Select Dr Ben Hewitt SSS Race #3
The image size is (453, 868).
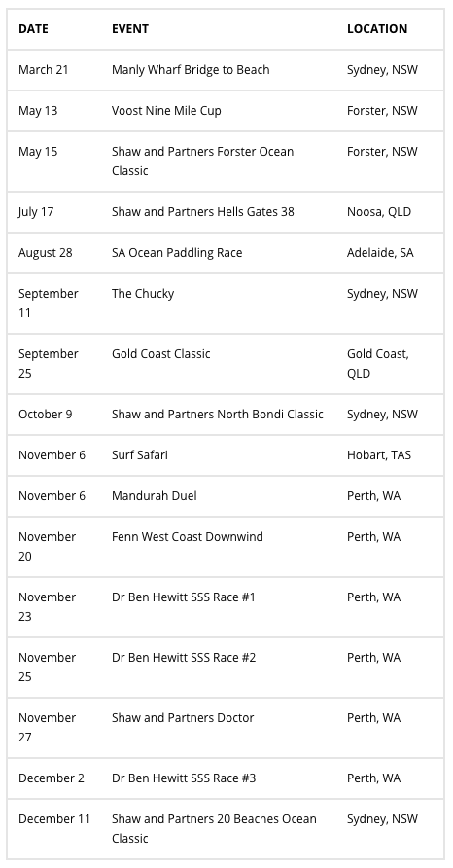tap(184, 778)
